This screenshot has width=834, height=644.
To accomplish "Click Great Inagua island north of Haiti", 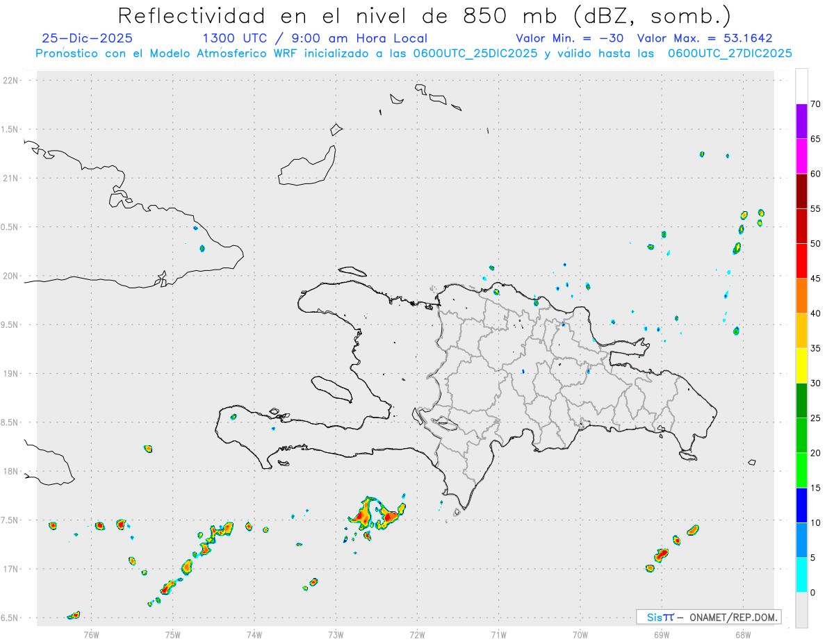I will pos(307,167).
